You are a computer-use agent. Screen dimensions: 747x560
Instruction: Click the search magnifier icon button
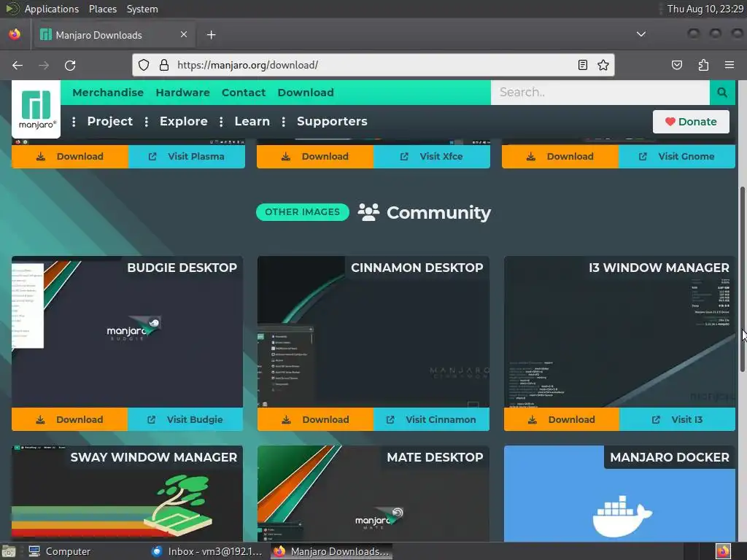[x=721, y=93]
